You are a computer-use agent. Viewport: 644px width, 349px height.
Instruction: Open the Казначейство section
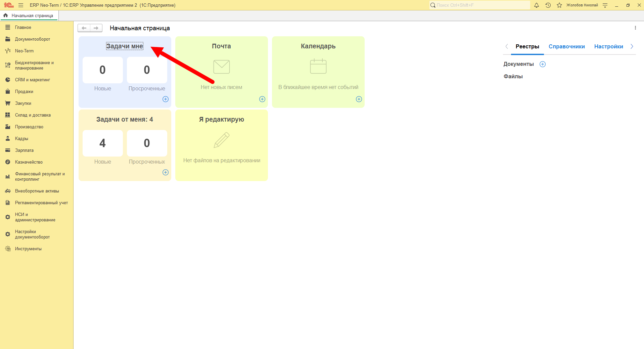click(x=37, y=162)
